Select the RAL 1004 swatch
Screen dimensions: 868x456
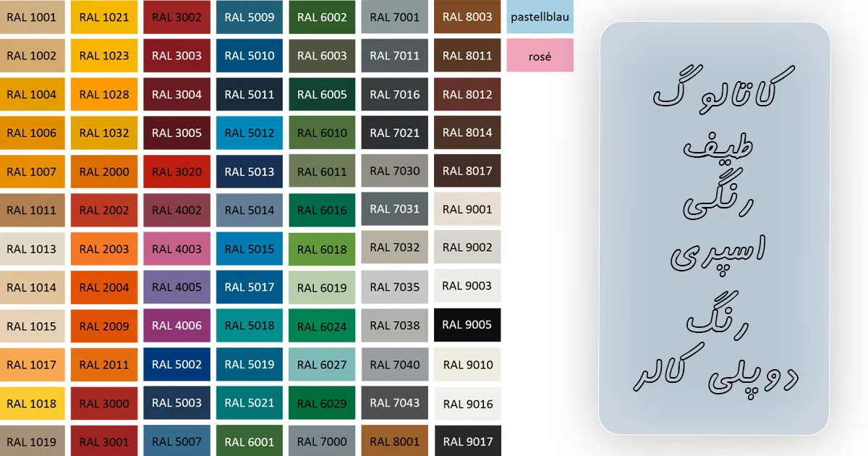pyautogui.click(x=33, y=94)
